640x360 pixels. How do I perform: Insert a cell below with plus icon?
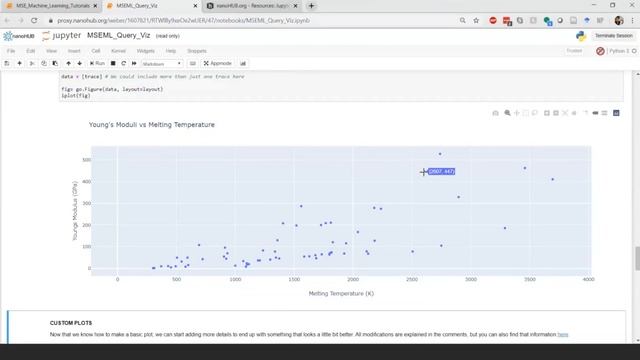click(x=19, y=63)
